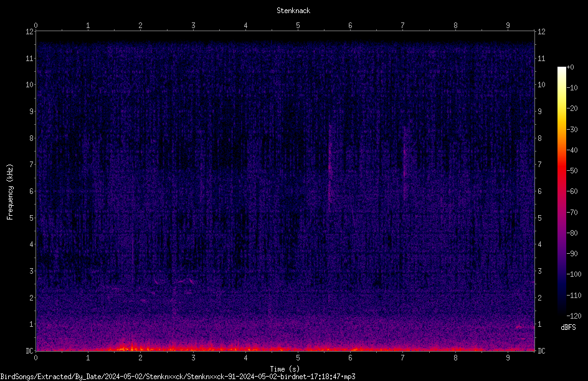Click the dBFS label under color scale
This screenshot has height=381, width=588.
[x=568, y=327]
